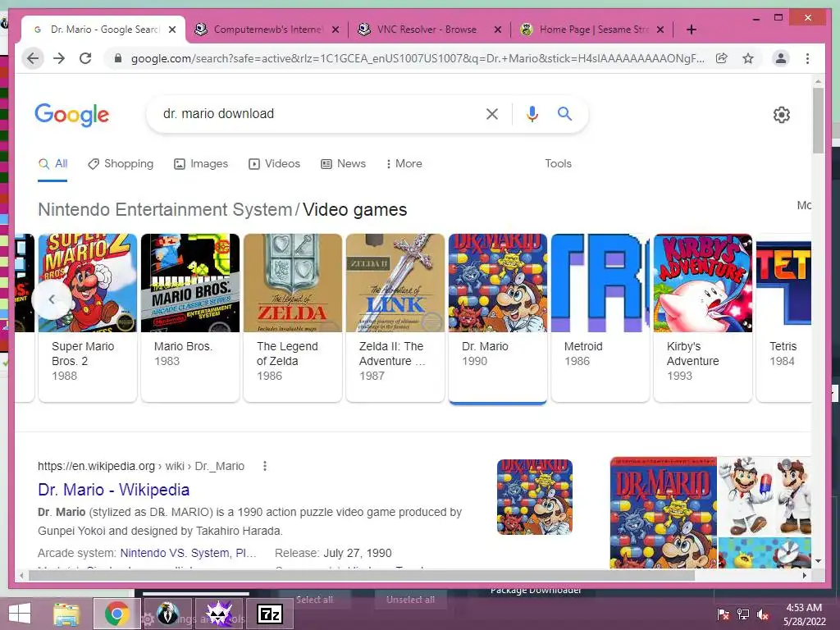This screenshot has width=840, height=630.
Task: Click the vertical scrollbar thumb
Action: [818, 120]
